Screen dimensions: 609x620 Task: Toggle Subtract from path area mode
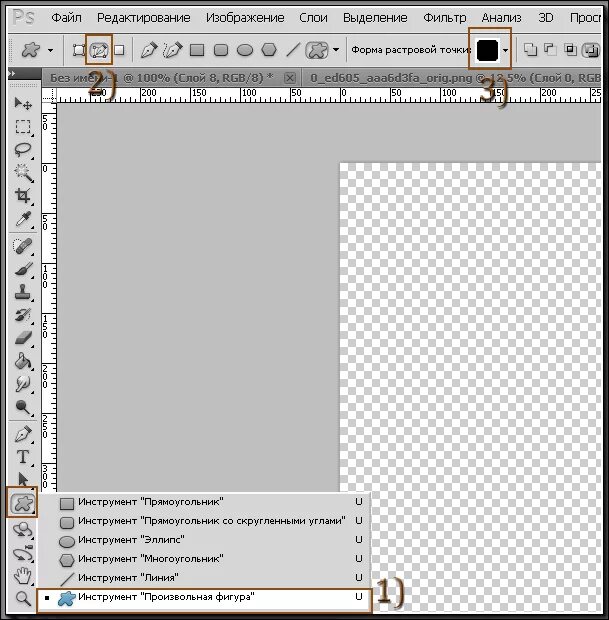tap(550, 49)
